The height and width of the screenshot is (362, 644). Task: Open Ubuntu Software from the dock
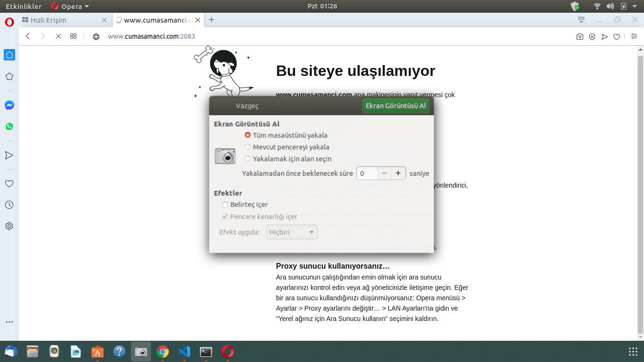(x=98, y=352)
